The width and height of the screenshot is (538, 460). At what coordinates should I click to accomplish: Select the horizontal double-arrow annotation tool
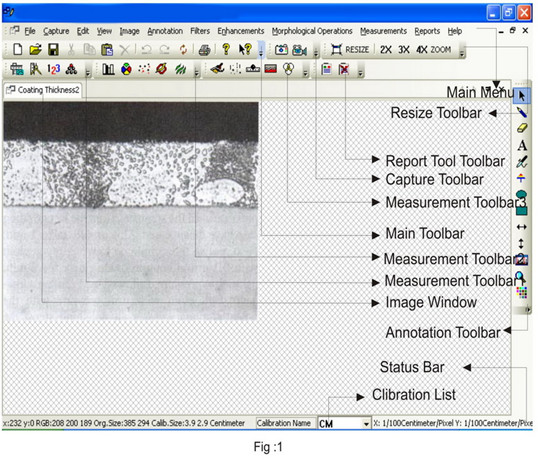[522, 227]
